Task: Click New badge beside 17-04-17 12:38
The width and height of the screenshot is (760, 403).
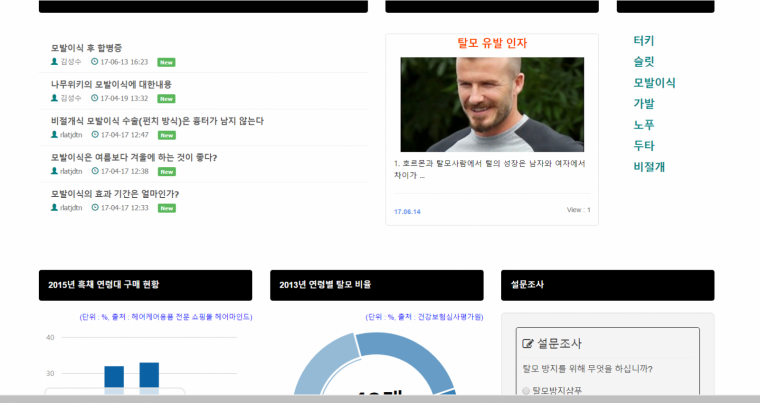Action: 167,172
